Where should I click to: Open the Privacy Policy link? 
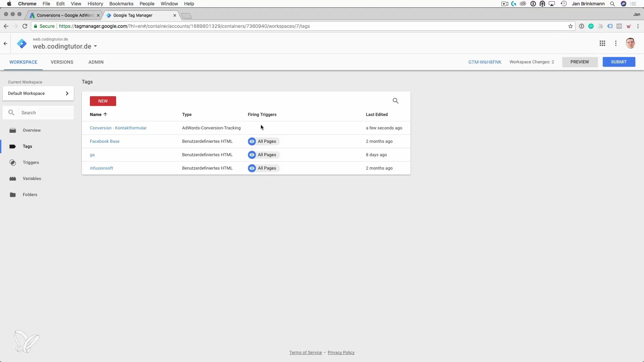click(341, 353)
